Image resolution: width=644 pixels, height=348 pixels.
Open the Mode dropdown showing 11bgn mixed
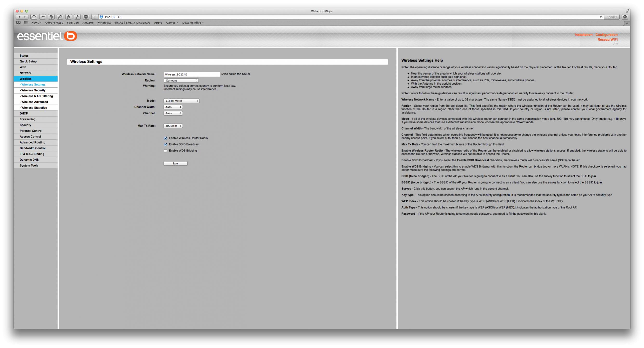pyautogui.click(x=181, y=101)
